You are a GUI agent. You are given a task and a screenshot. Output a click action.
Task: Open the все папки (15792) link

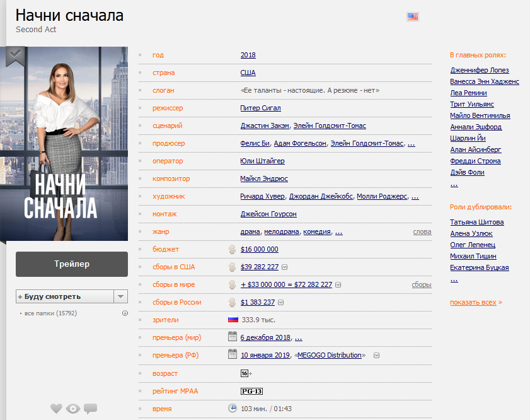[x=50, y=313]
